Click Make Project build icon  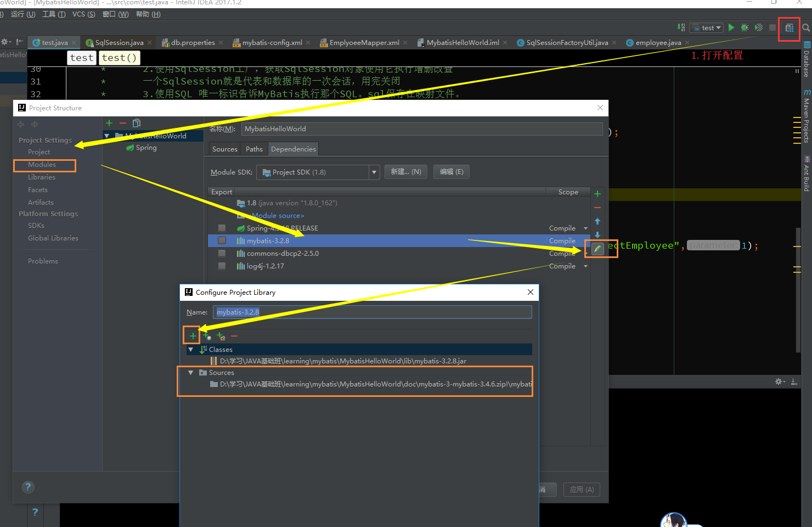pos(681,27)
